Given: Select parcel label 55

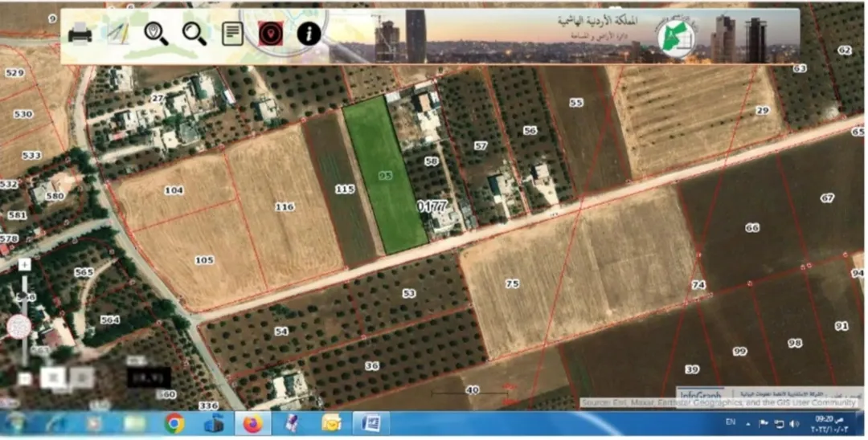Looking at the screenshot, I should (576, 102).
